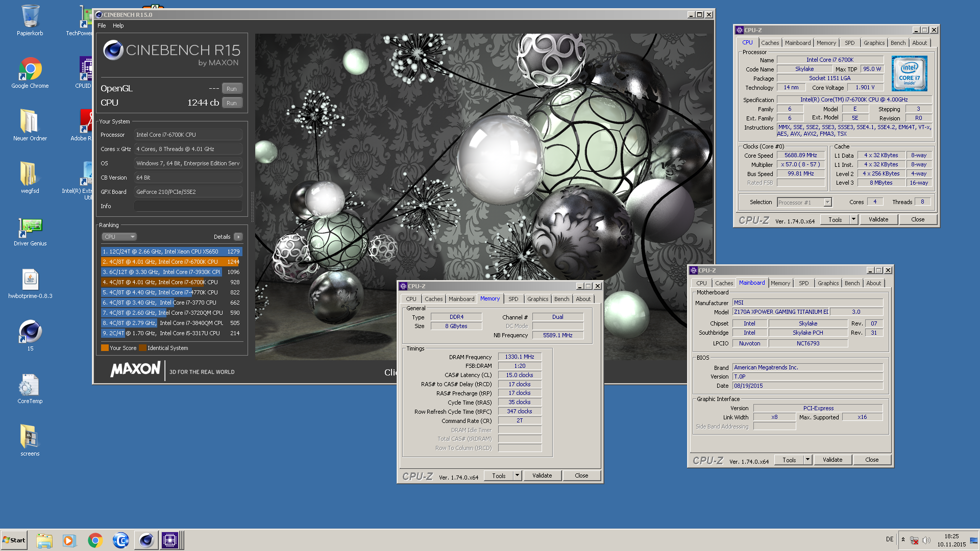Viewport: 980px width, 551px height.
Task: Switch to CPU-Z via its taskbar icon
Action: tap(170, 540)
